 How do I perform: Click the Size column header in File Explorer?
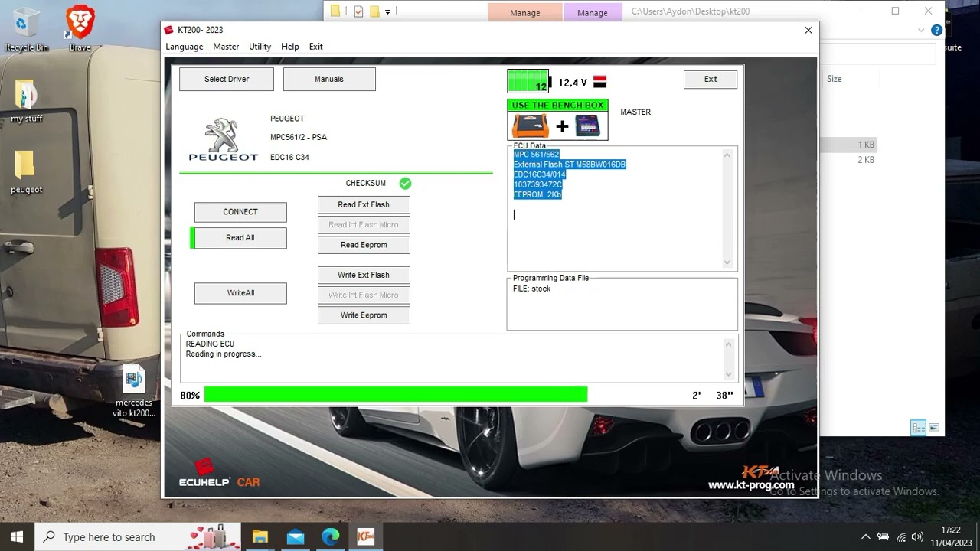835,79
